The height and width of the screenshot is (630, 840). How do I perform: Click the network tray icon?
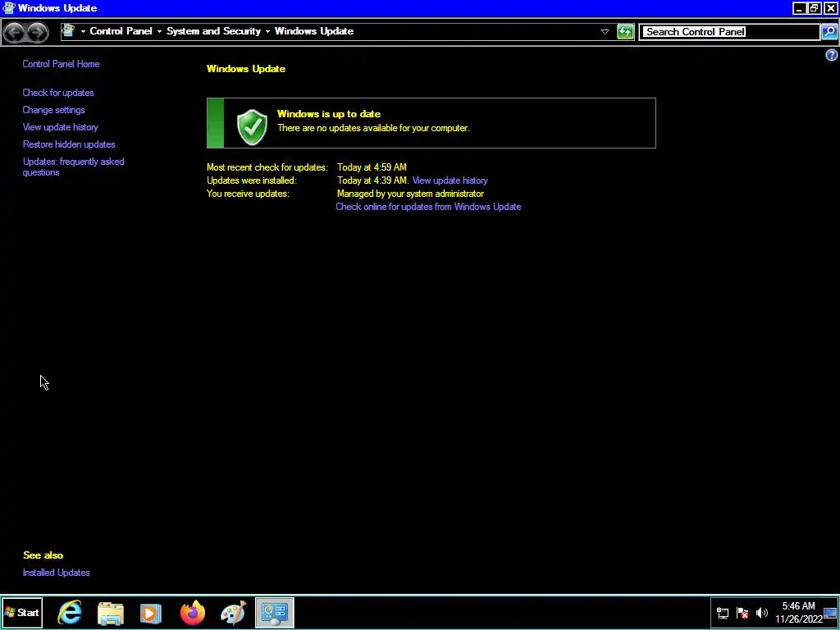click(x=722, y=613)
